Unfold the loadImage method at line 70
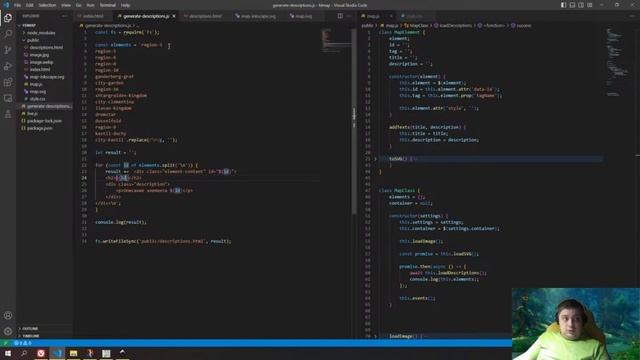This screenshot has height=360, width=640. 376,336
